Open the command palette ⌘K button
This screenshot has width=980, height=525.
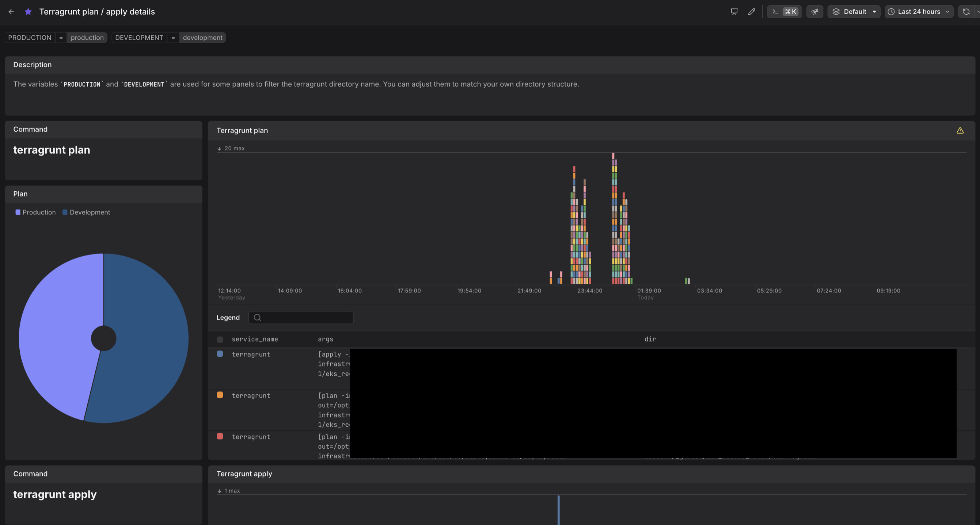(784, 12)
